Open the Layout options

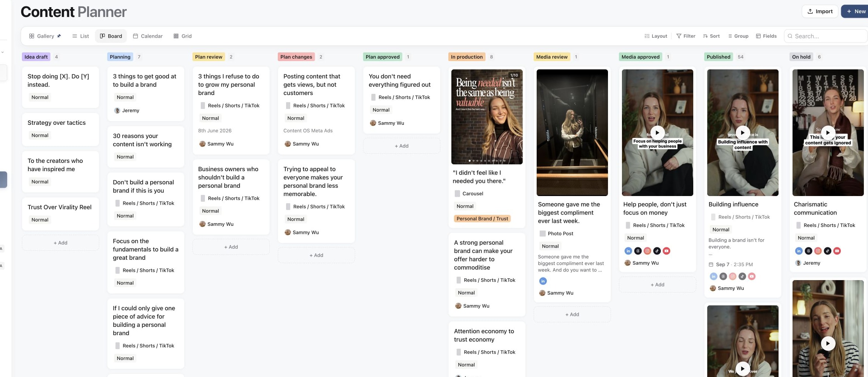click(x=656, y=36)
